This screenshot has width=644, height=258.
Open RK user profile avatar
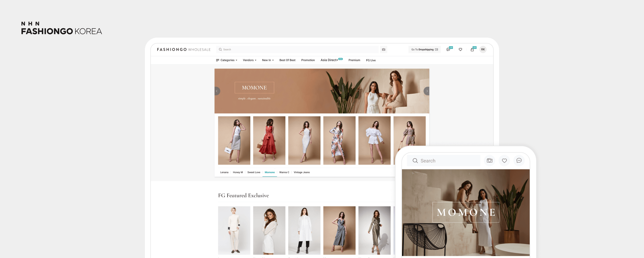pos(483,49)
